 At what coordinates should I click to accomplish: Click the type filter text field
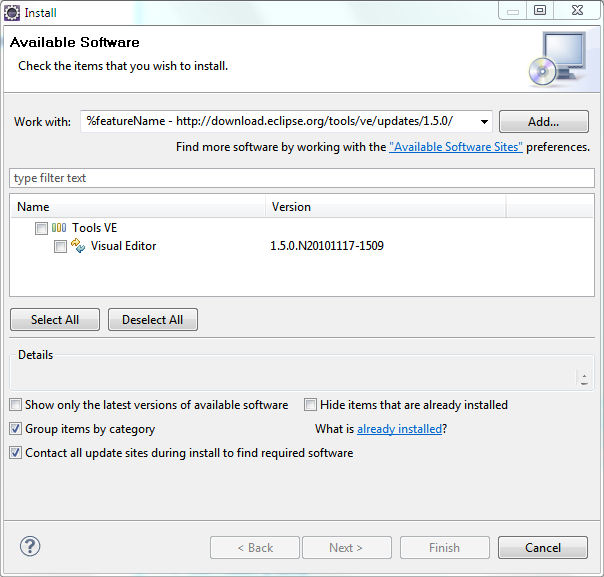click(302, 178)
